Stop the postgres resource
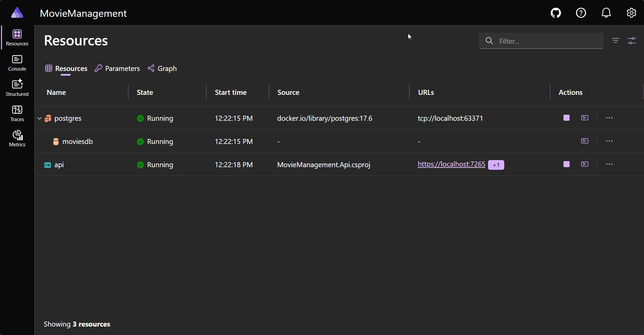The image size is (644, 335). point(567,118)
